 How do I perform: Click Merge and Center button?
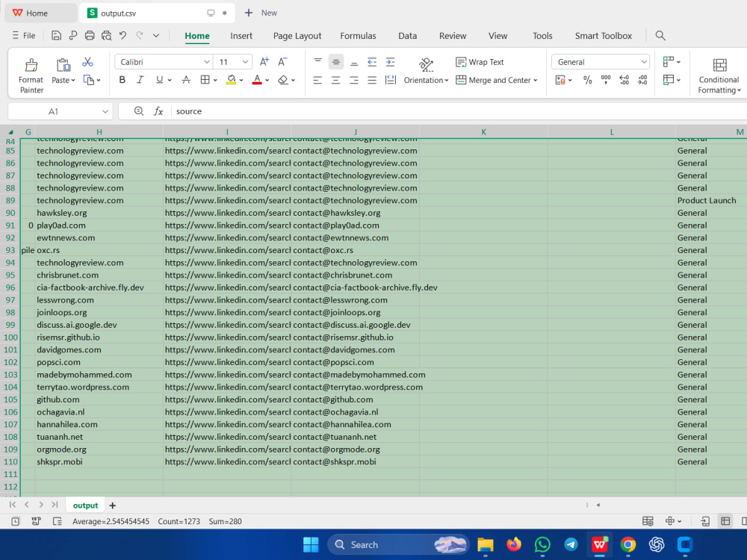coord(497,80)
